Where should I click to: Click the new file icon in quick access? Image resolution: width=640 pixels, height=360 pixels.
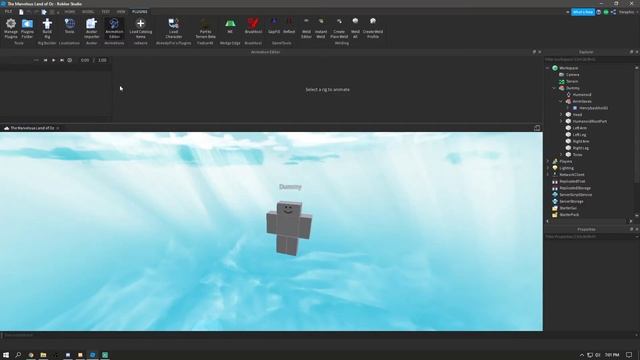coord(21,12)
